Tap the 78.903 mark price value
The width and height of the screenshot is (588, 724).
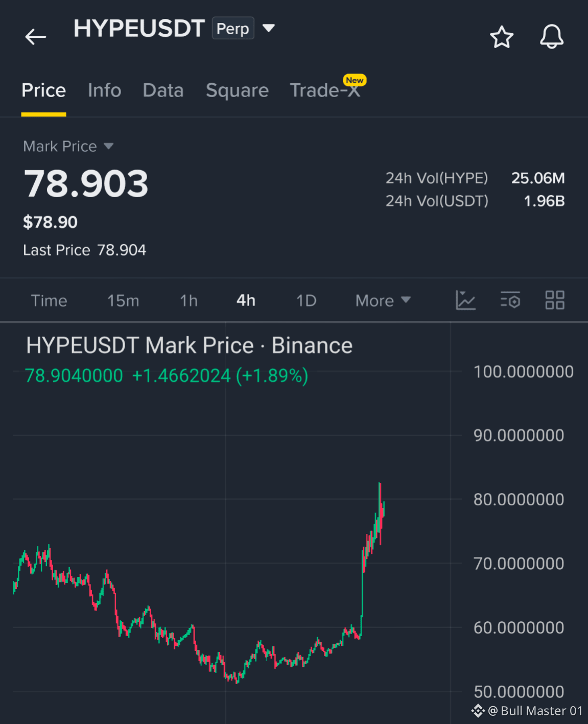[86, 184]
